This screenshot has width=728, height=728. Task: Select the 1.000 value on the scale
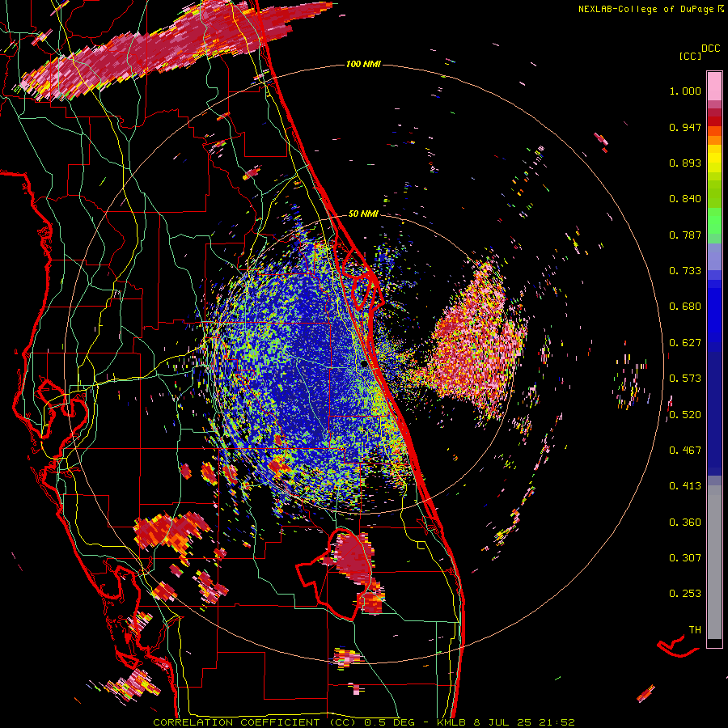pos(685,91)
